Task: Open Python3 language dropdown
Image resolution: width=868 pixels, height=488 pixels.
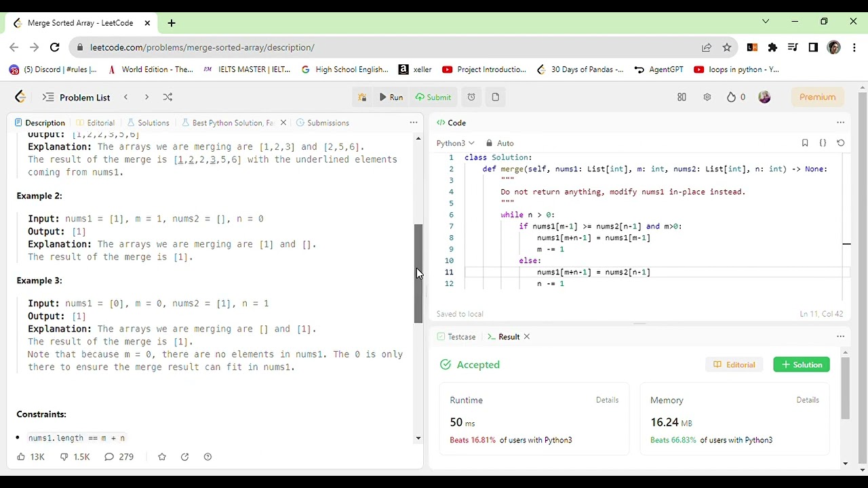Action: pos(455,143)
